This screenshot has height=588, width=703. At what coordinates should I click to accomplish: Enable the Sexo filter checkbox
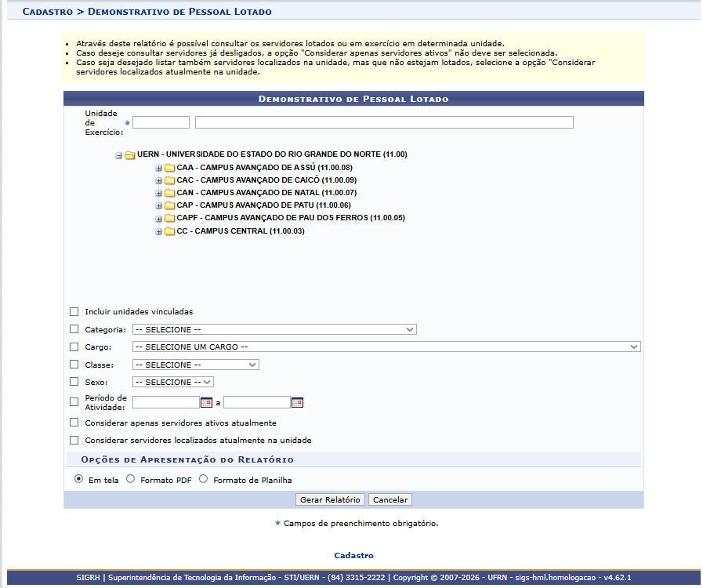pos(74,382)
